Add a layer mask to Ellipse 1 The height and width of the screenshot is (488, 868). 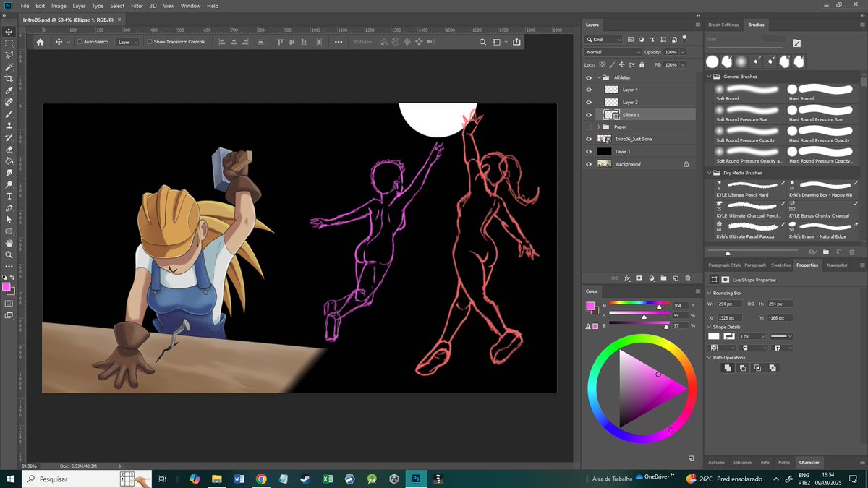coord(639,278)
